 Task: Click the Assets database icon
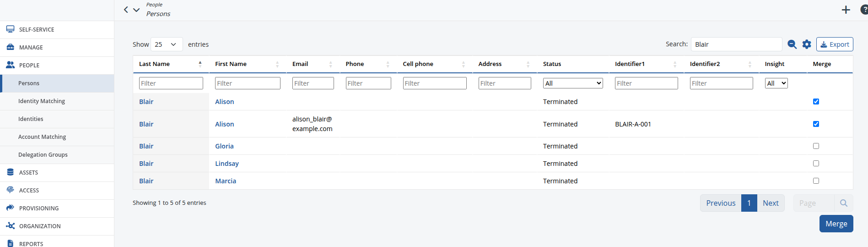coord(10,172)
